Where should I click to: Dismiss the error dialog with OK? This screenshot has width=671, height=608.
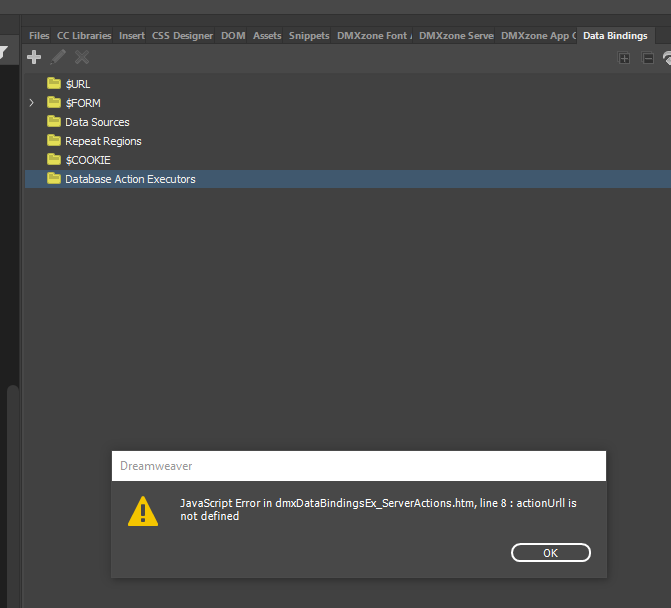(551, 553)
